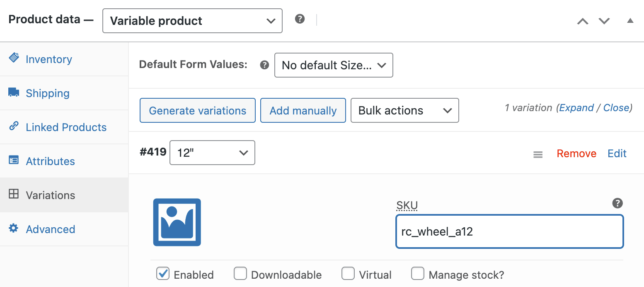Uncheck the Enabled checkbox
Image resolution: width=644 pixels, height=287 pixels.
[163, 273]
